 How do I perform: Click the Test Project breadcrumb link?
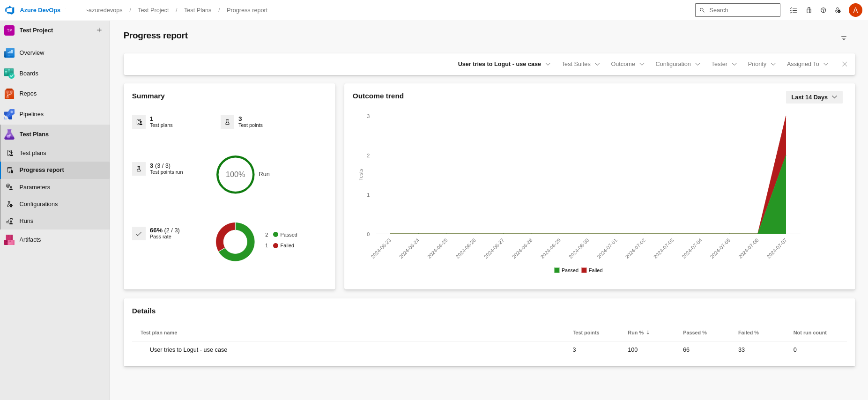[x=153, y=10]
